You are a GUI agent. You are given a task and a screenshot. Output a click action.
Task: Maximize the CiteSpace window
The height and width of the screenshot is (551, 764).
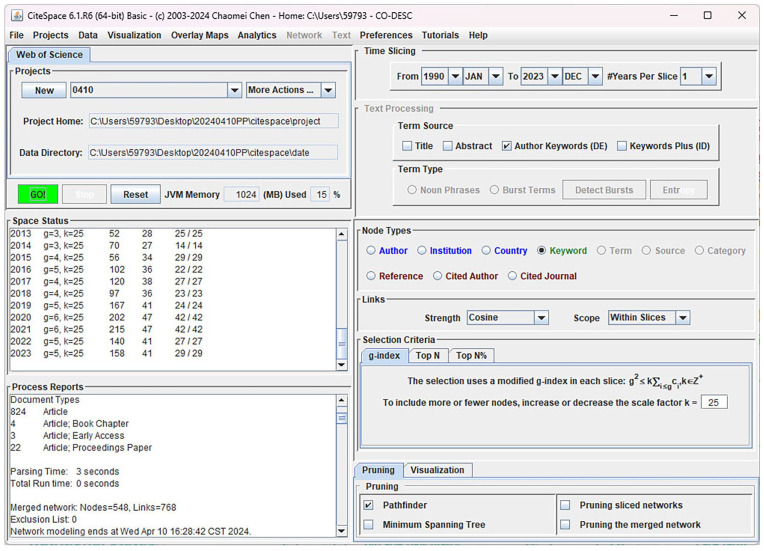707,16
